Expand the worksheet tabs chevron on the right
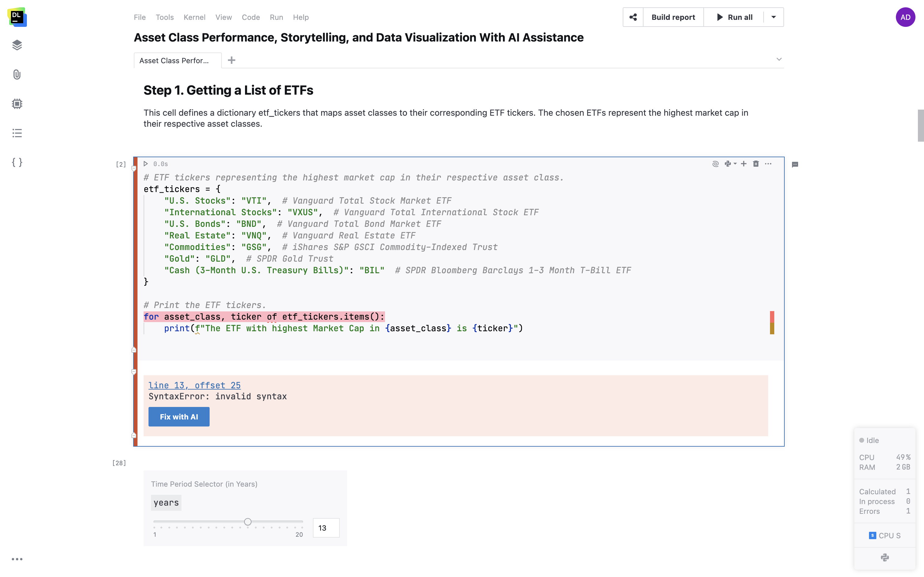Screen dimensions: 924x577 (x=779, y=59)
